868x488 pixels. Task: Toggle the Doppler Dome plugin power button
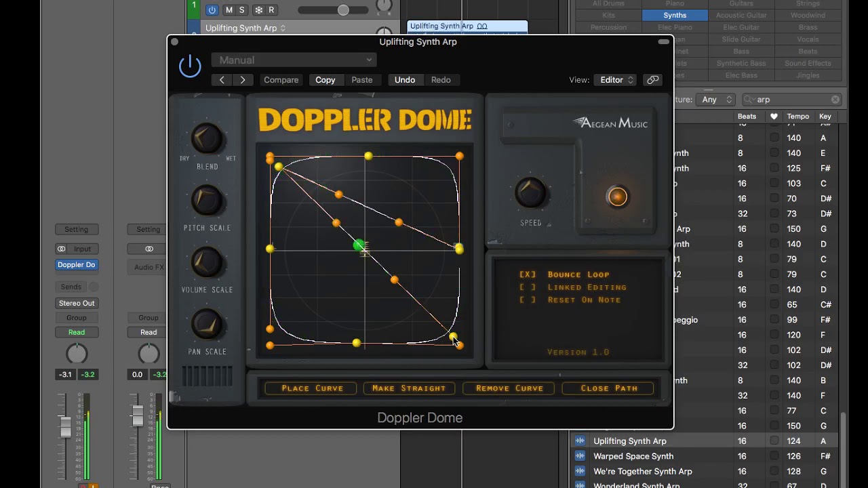point(190,66)
